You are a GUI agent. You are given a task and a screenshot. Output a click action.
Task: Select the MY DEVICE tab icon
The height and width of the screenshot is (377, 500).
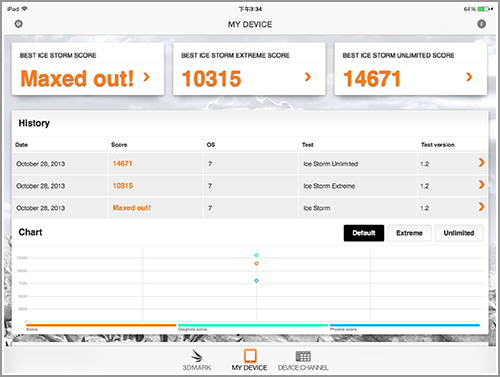(x=250, y=356)
